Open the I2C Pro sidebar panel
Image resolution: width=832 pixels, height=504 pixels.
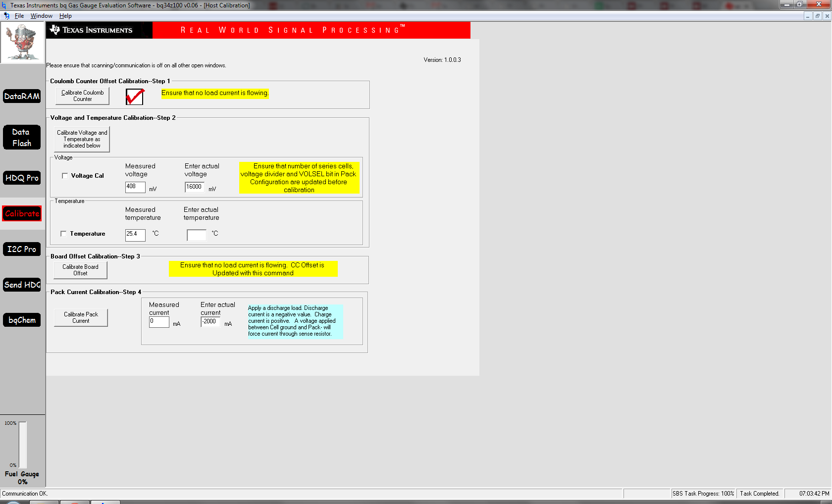[x=22, y=249]
